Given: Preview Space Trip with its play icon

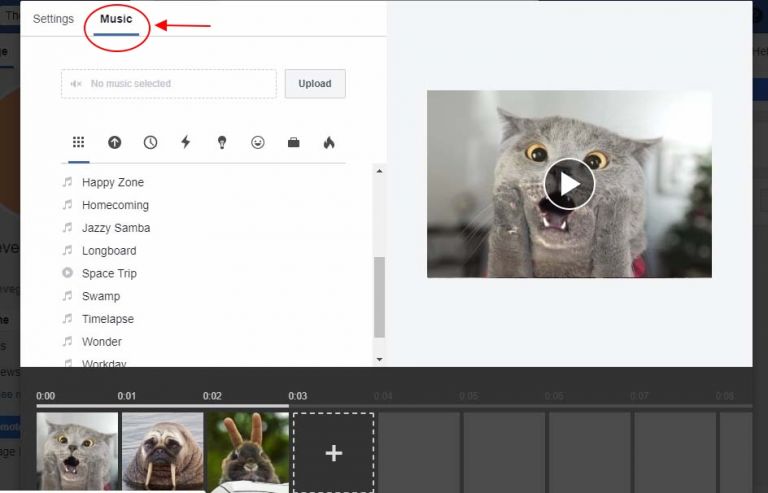Looking at the screenshot, I should pyautogui.click(x=68, y=273).
